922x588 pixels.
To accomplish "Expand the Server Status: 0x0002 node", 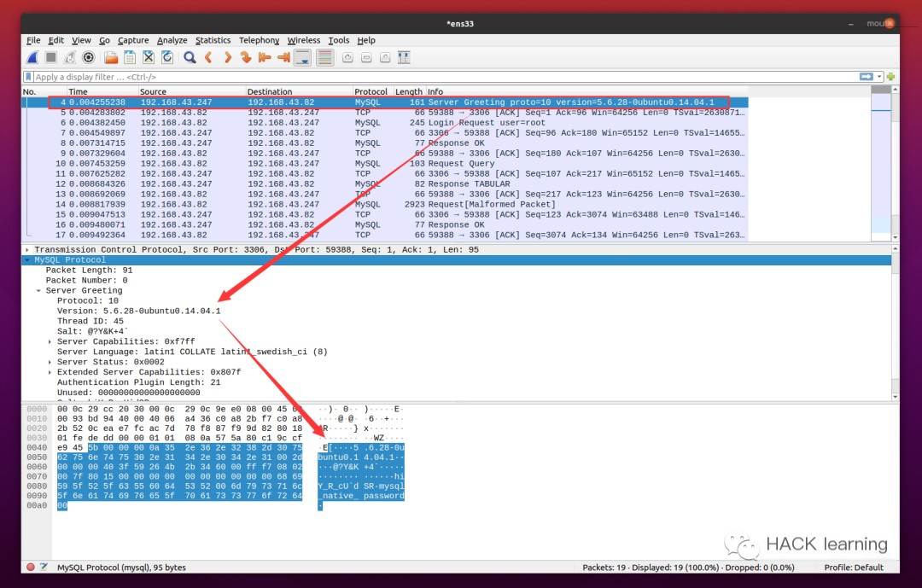I will pyautogui.click(x=50, y=362).
